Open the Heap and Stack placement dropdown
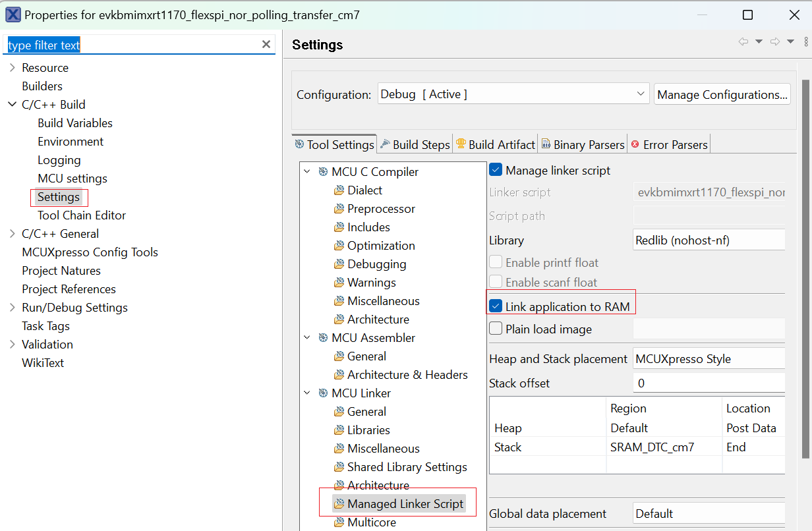 [709, 359]
